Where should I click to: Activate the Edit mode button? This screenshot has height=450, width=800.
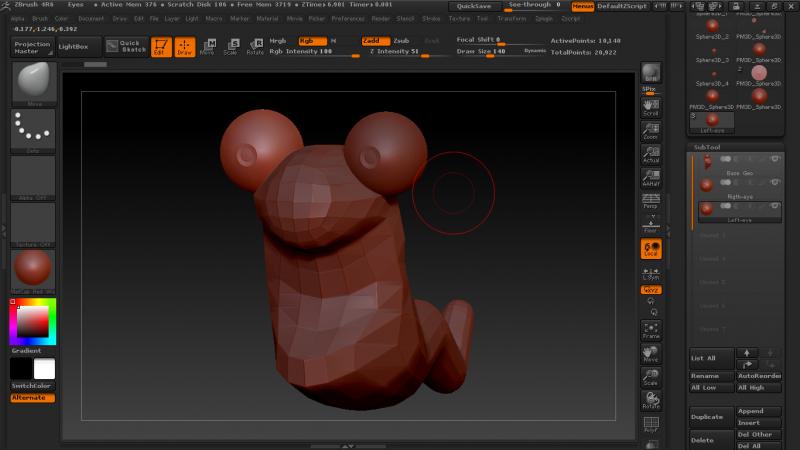point(161,46)
